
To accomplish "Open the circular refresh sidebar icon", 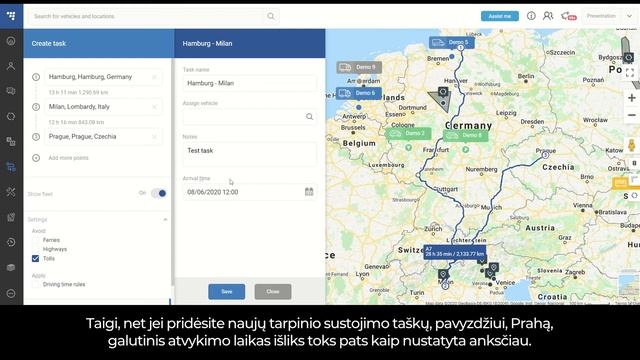I will click(11, 116).
